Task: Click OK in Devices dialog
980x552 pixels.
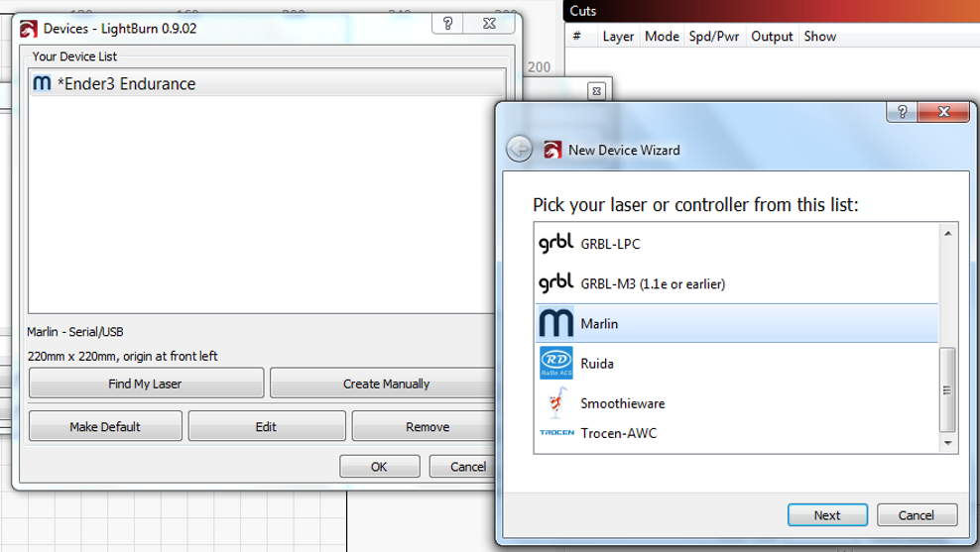Action: pyautogui.click(x=379, y=467)
